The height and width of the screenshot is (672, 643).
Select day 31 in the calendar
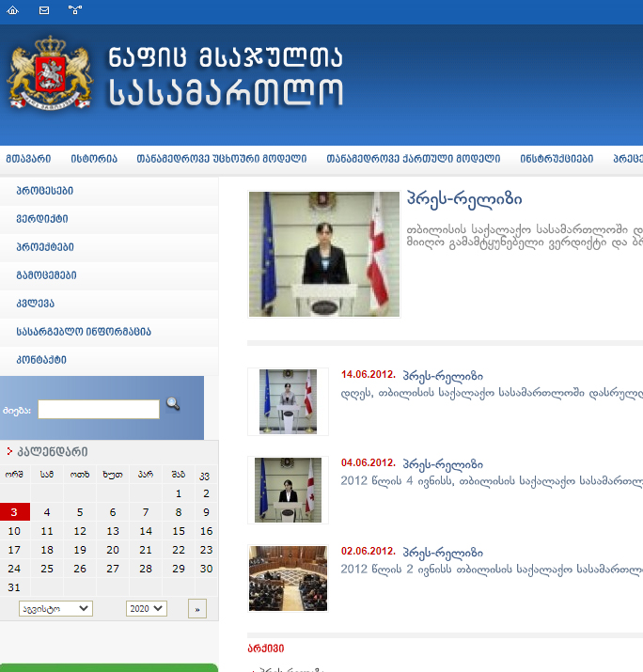14,587
